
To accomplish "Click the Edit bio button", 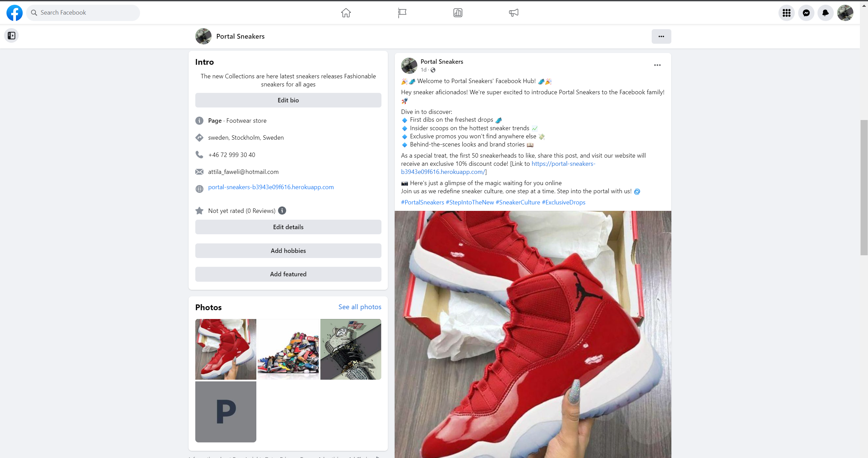I will pyautogui.click(x=288, y=100).
